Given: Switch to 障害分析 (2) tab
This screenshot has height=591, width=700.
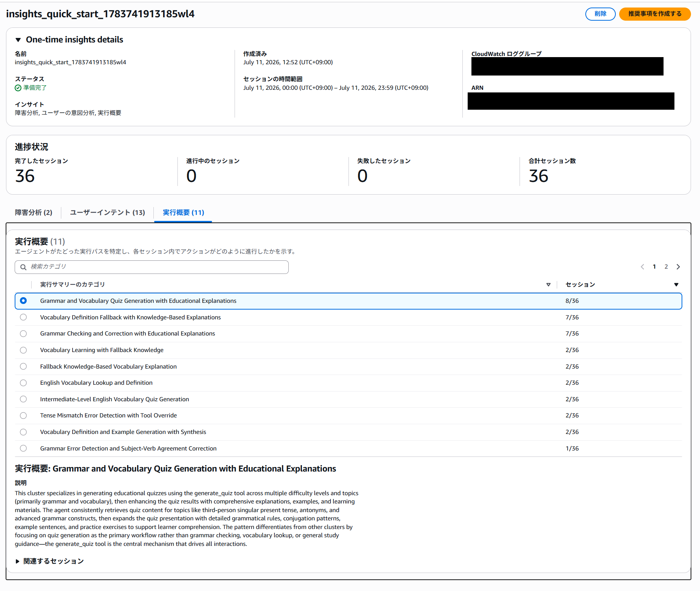Looking at the screenshot, I should click(x=33, y=213).
